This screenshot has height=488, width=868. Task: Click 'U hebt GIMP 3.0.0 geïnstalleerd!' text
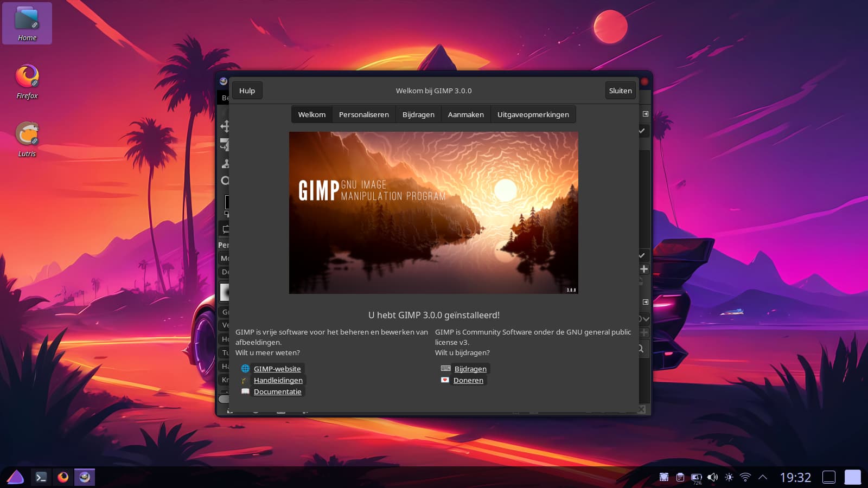(434, 315)
